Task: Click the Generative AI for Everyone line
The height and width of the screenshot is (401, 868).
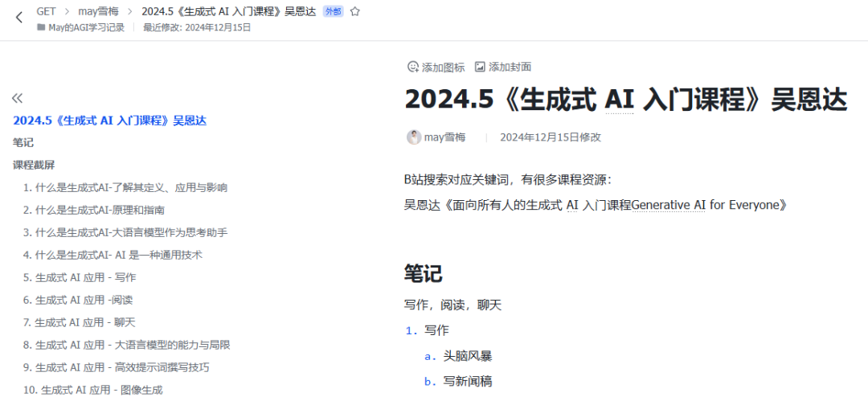Action: point(596,206)
